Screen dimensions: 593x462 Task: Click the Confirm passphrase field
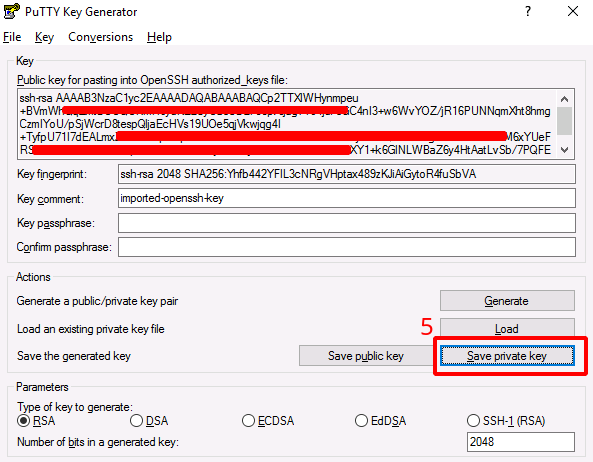(x=347, y=247)
